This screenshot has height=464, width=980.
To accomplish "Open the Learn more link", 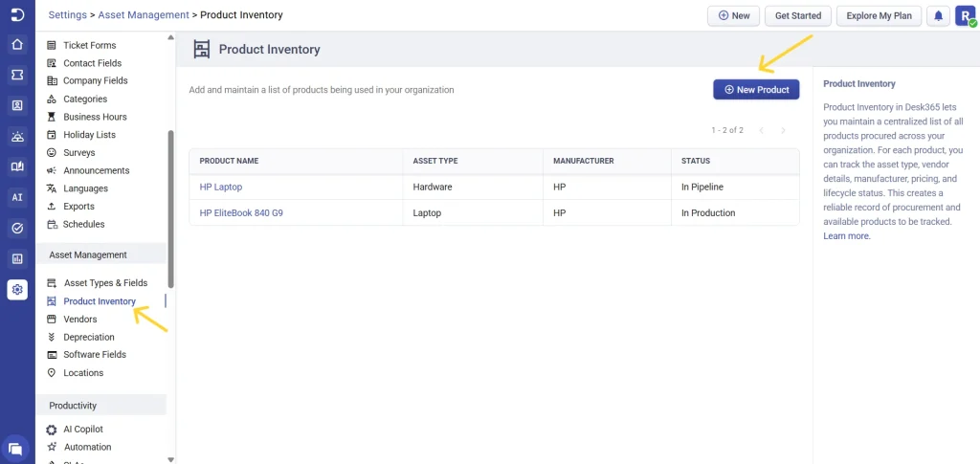I will click(847, 236).
